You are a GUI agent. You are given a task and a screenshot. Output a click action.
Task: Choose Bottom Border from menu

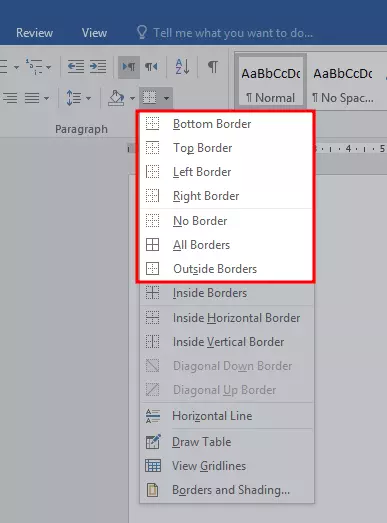pyautogui.click(x=226, y=124)
